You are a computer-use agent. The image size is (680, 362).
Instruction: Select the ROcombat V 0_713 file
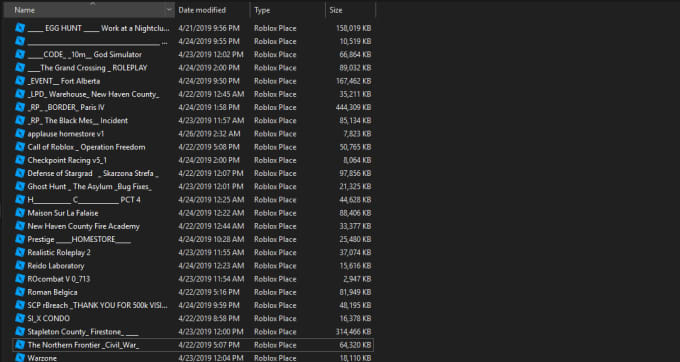[193, 279]
